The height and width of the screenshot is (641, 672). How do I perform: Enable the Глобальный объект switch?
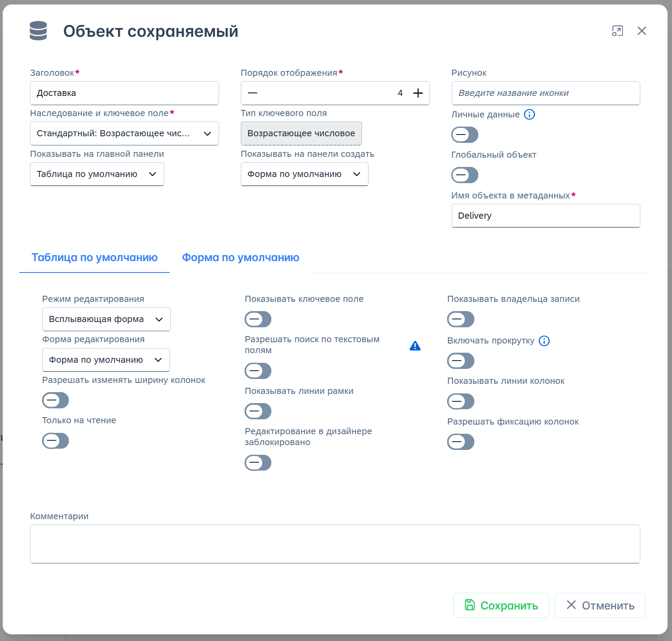pyautogui.click(x=465, y=175)
